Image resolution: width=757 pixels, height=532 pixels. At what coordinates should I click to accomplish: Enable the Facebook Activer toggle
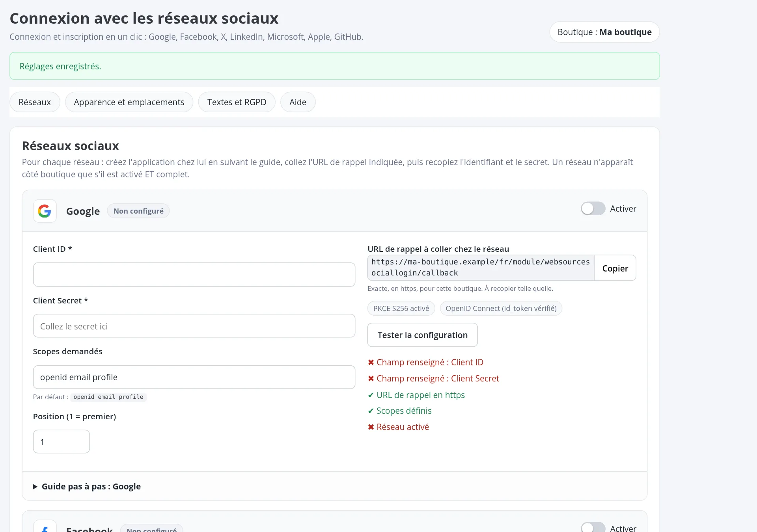tap(593, 528)
